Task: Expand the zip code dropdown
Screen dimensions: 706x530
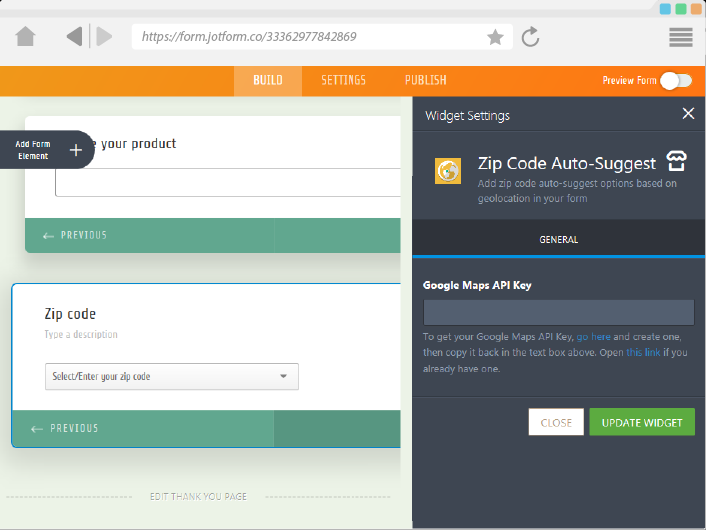Action: 283,377
